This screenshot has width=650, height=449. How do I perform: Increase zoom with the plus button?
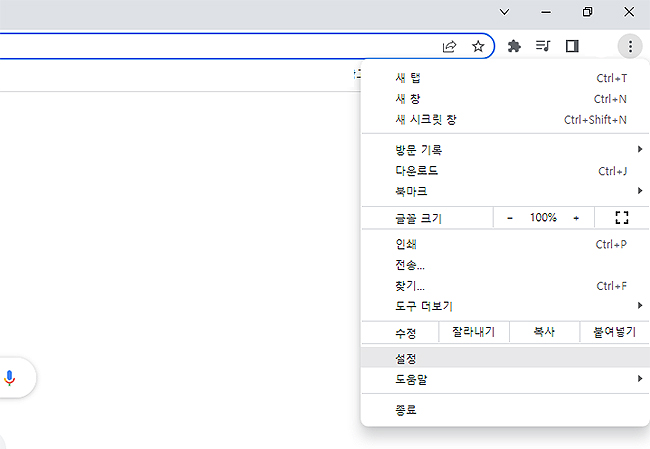click(x=576, y=218)
